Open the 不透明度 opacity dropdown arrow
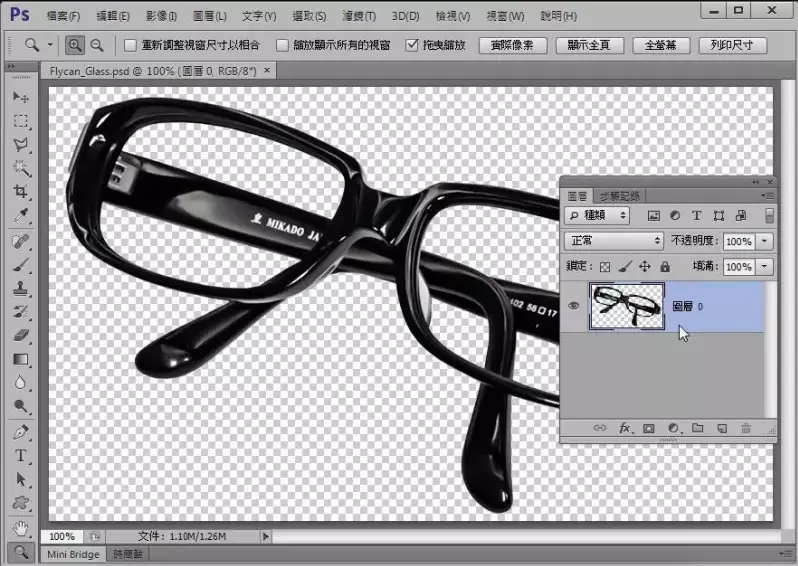The width and height of the screenshot is (798, 566). pos(765,241)
